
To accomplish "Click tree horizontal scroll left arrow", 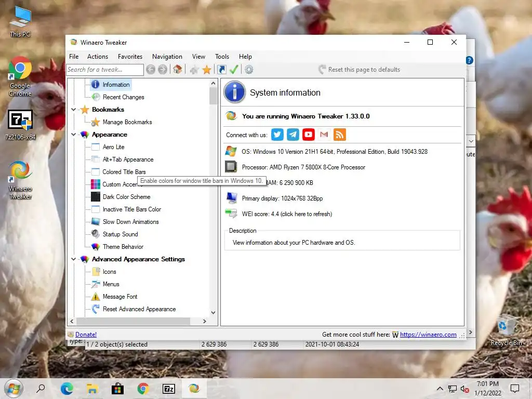I will click(x=72, y=321).
